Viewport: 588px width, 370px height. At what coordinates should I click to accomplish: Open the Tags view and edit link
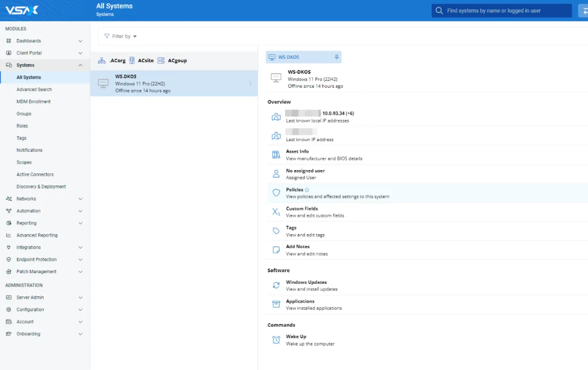click(x=305, y=231)
